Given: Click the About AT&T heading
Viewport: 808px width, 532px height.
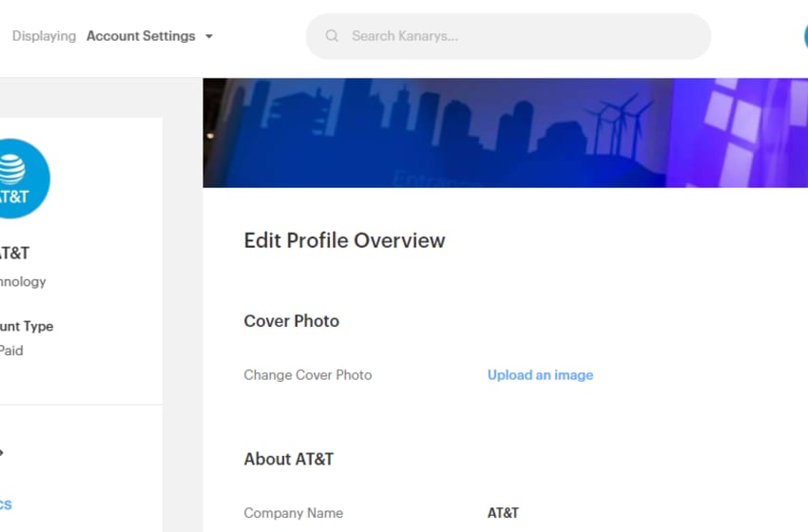Looking at the screenshot, I should point(289,459).
